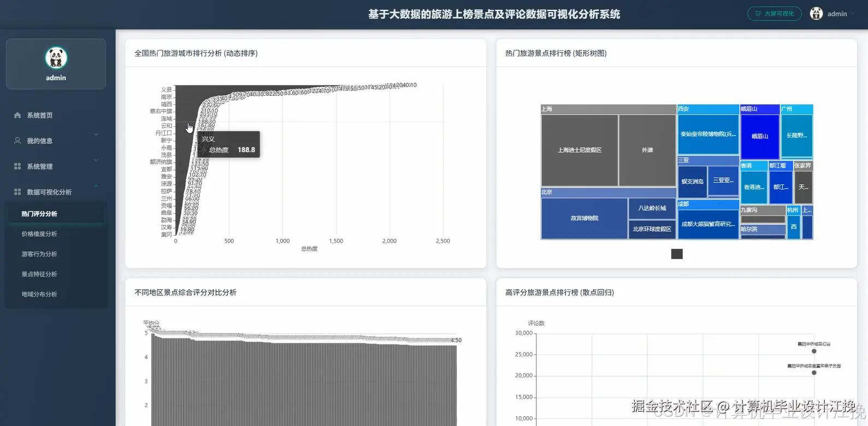Viewport: 868px width, 426px height.
Task: Click 全国热门旅游城市排行分析 card title
Action: [x=196, y=53]
